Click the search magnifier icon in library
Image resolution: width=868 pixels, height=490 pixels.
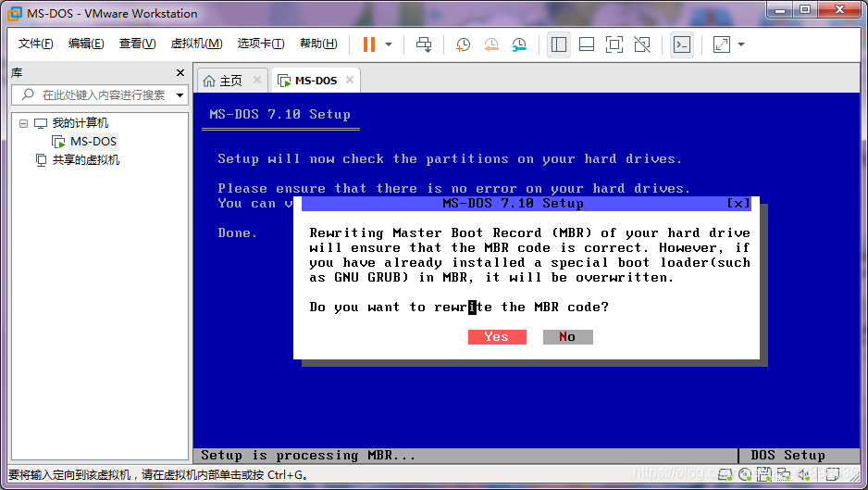click(x=28, y=94)
